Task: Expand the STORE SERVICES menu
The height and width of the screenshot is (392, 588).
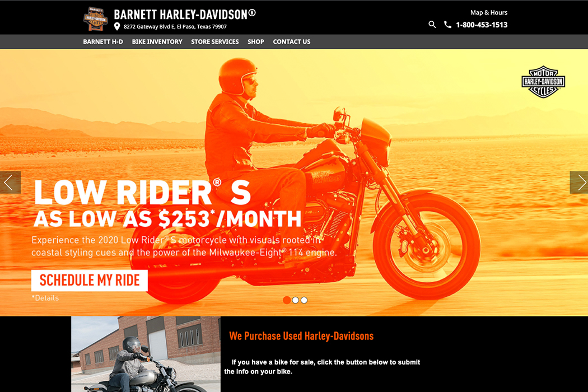Action: pyautogui.click(x=215, y=41)
